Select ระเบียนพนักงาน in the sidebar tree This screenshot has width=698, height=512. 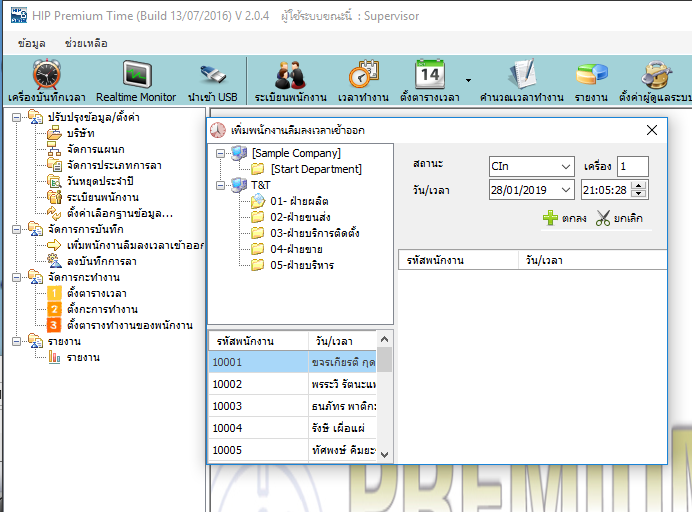(103, 198)
